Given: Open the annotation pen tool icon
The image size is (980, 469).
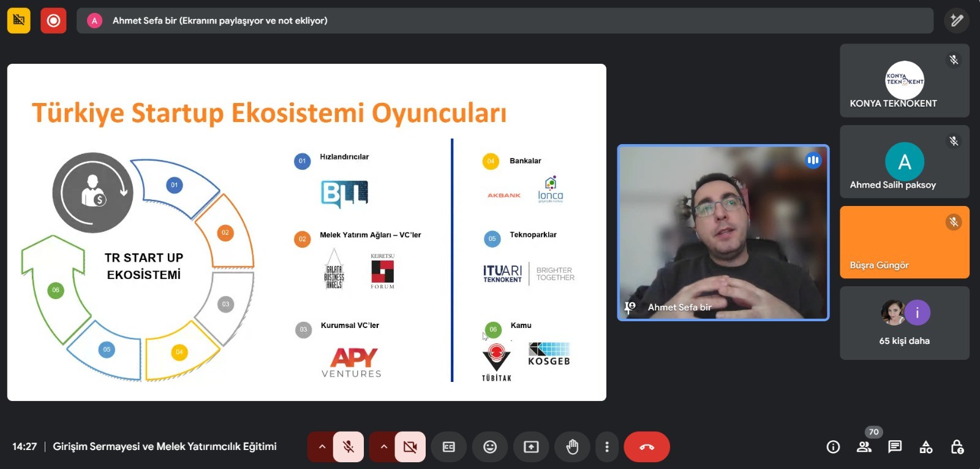Looking at the screenshot, I should (x=956, y=21).
